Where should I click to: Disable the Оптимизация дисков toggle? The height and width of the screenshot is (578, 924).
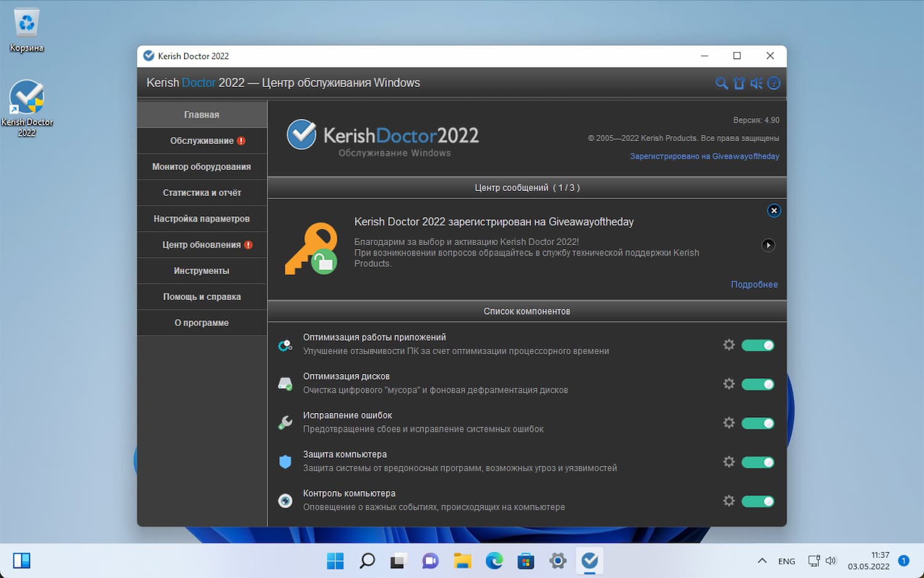[758, 384]
